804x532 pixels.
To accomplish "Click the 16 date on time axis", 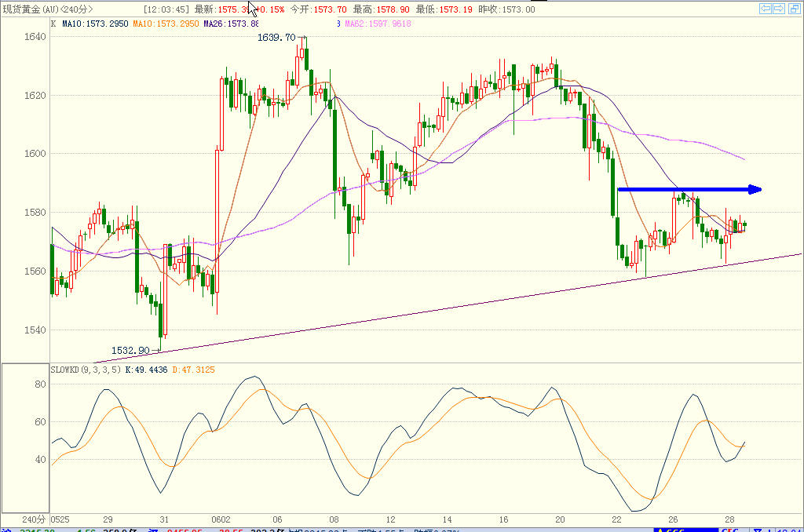I will click(x=503, y=519).
